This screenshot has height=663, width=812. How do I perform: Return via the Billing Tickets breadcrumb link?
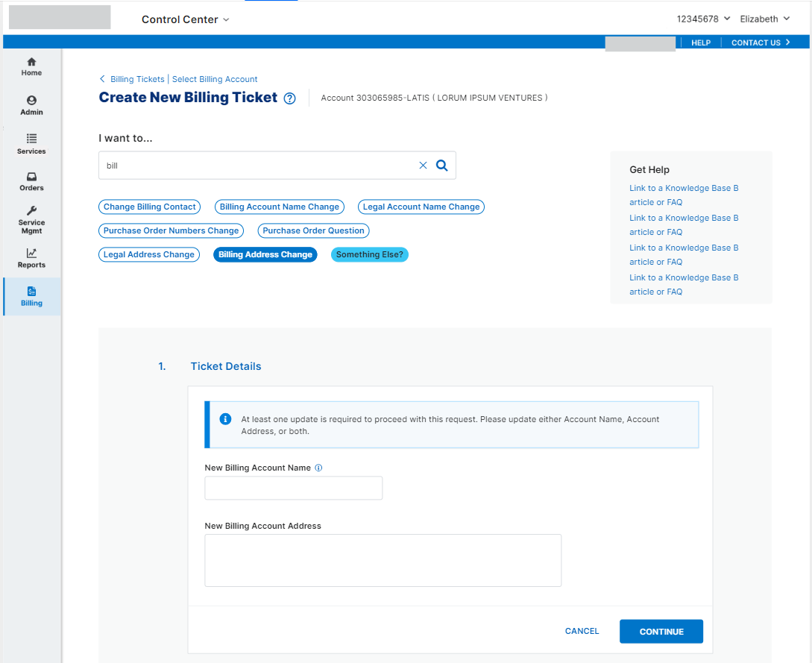(x=137, y=79)
